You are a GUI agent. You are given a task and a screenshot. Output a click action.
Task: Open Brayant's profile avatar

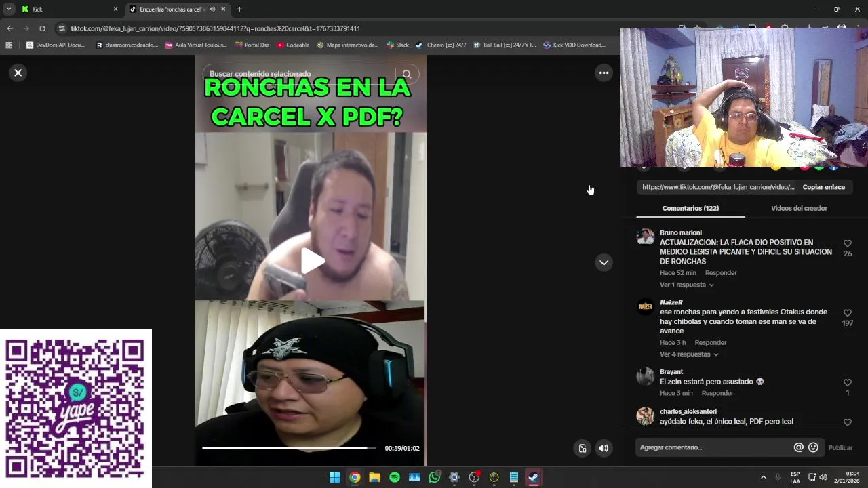645,376
